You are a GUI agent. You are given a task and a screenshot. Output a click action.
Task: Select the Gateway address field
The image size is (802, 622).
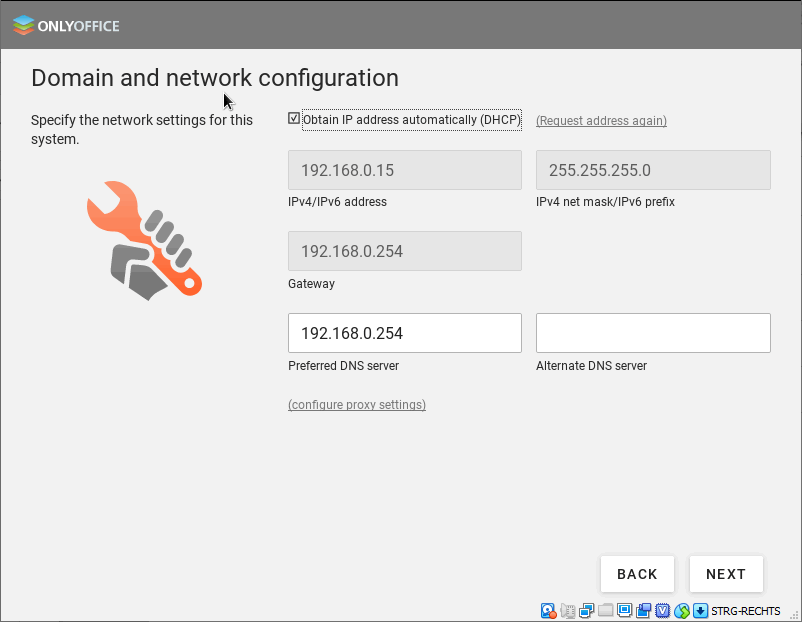pos(404,251)
